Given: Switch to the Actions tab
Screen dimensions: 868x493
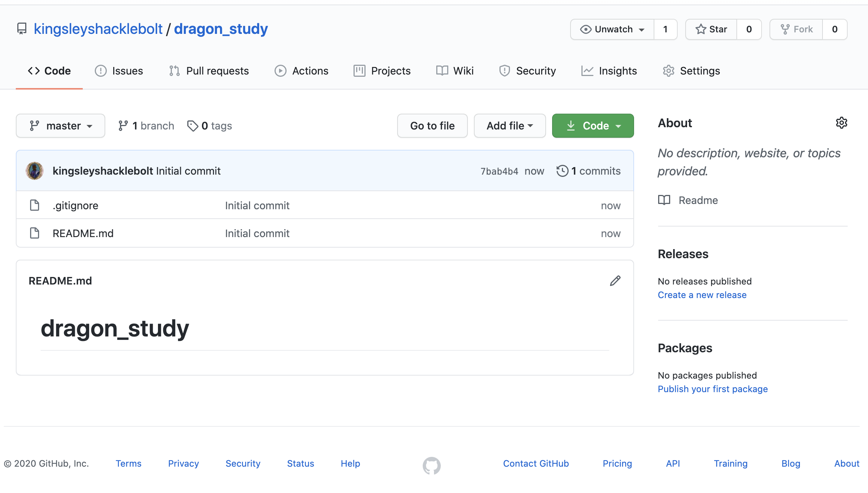Looking at the screenshot, I should point(301,71).
